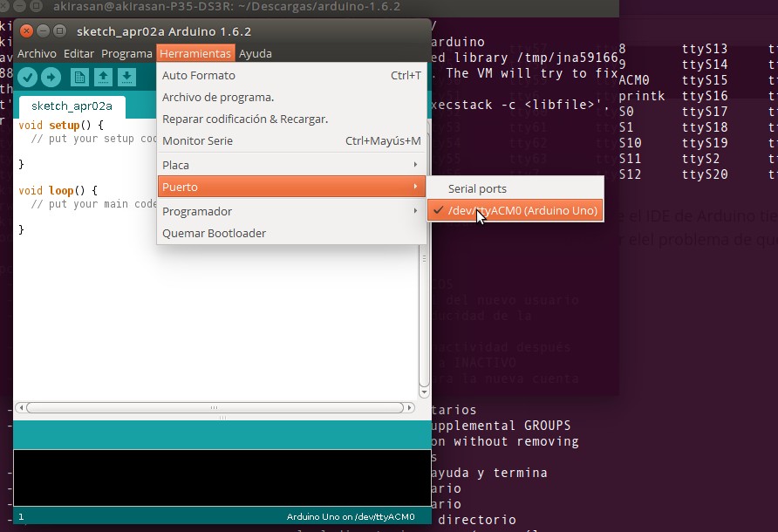Minimize the Arduino sketch window
Image resolution: width=778 pixels, height=532 pixels.
[x=43, y=31]
